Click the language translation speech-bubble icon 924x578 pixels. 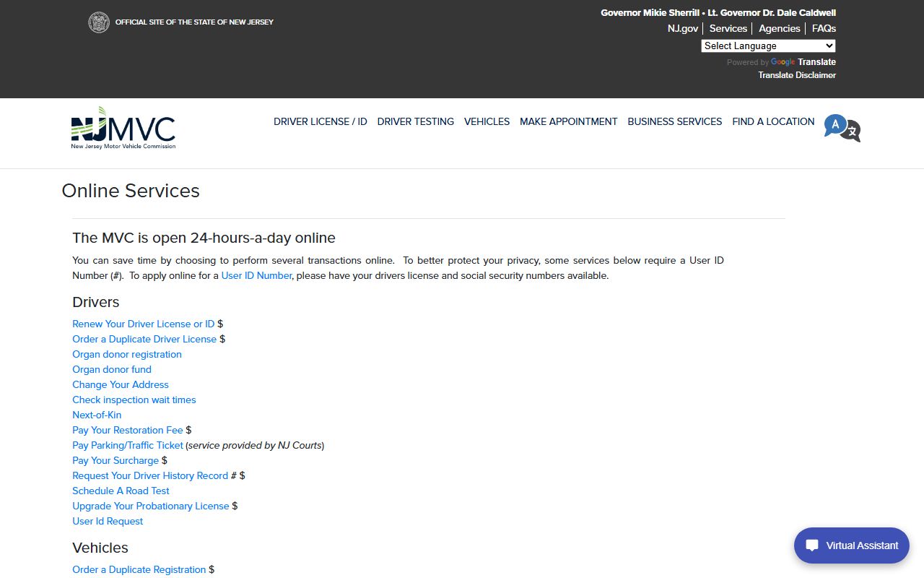pos(842,128)
